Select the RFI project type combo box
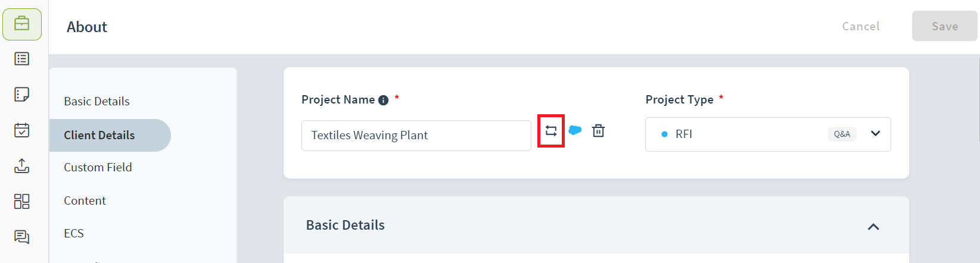Screen dimensions: 980x263 click(768, 134)
